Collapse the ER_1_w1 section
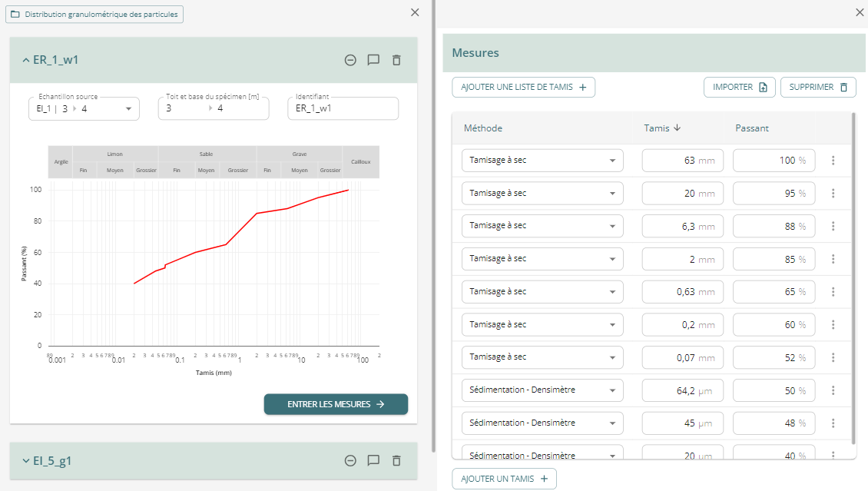868x491 pixels. coord(26,60)
